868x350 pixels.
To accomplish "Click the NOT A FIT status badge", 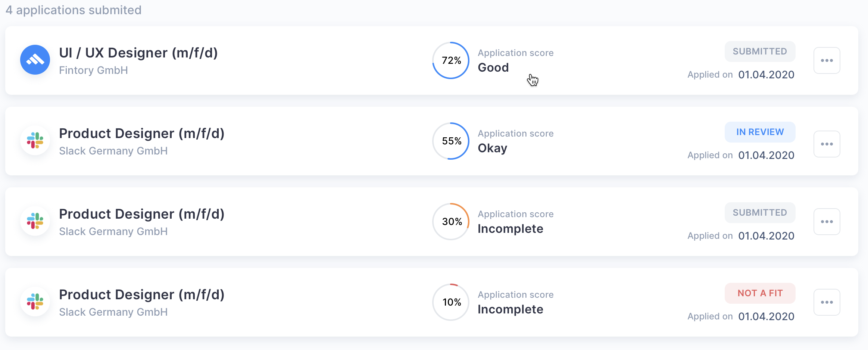I will (760, 293).
